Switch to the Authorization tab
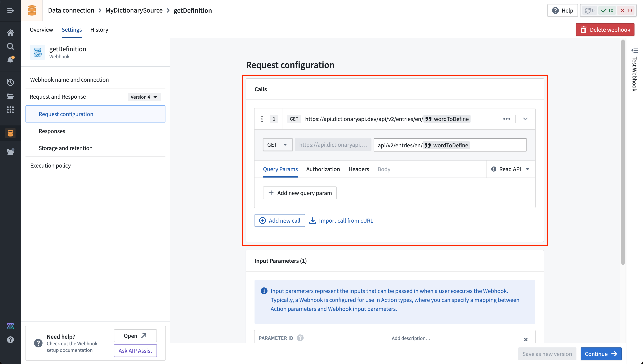Image resolution: width=643 pixels, height=364 pixels. [x=323, y=169]
